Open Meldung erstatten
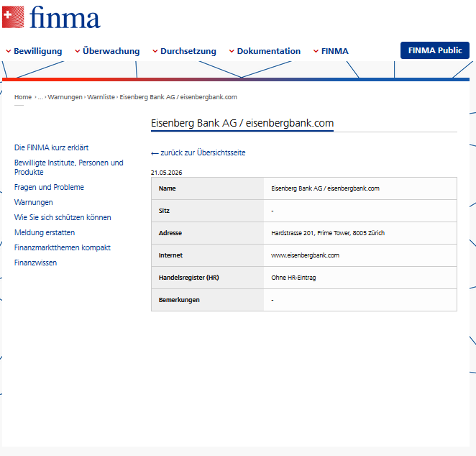This screenshot has height=456, width=476. 45,232
